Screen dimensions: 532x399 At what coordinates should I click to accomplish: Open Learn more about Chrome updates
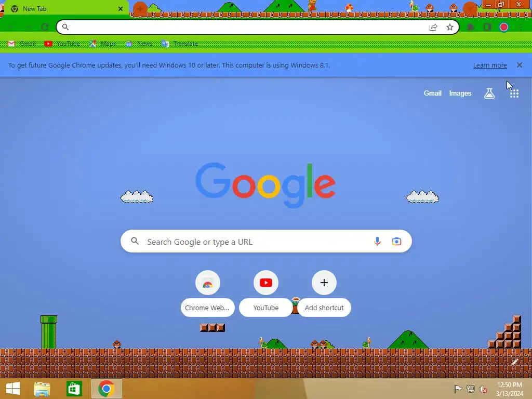point(490,65)
